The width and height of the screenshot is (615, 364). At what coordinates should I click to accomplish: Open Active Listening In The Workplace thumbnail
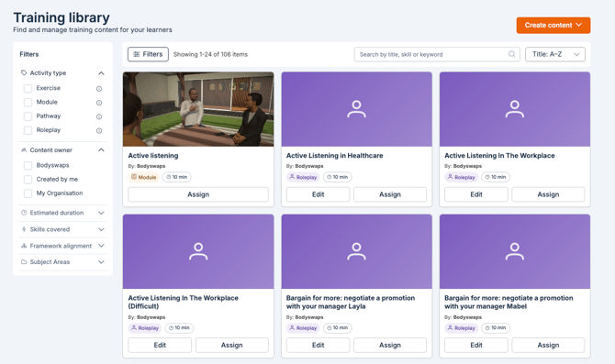coord(515,109)
